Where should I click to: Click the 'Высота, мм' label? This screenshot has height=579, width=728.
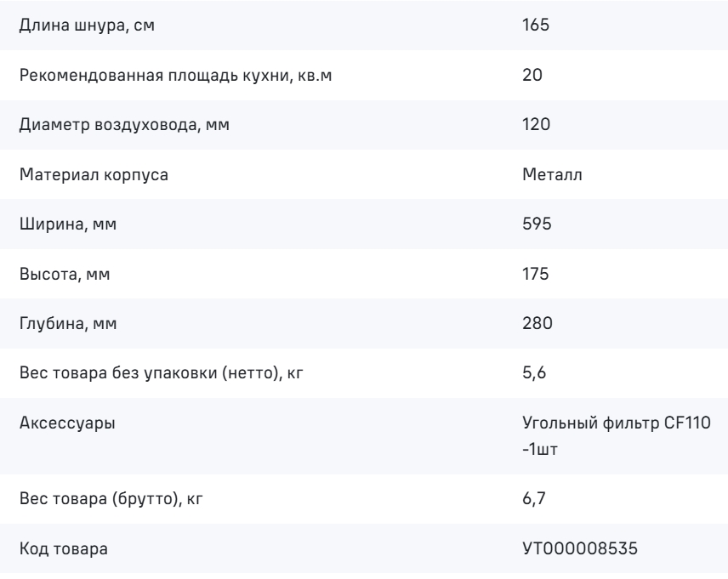[x=65, y=274]
